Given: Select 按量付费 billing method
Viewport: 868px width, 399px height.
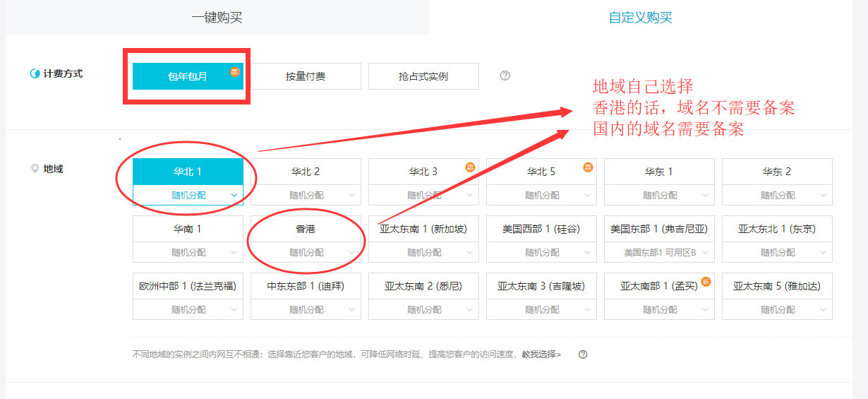Looking at the screenshot, I should (306, 76).
